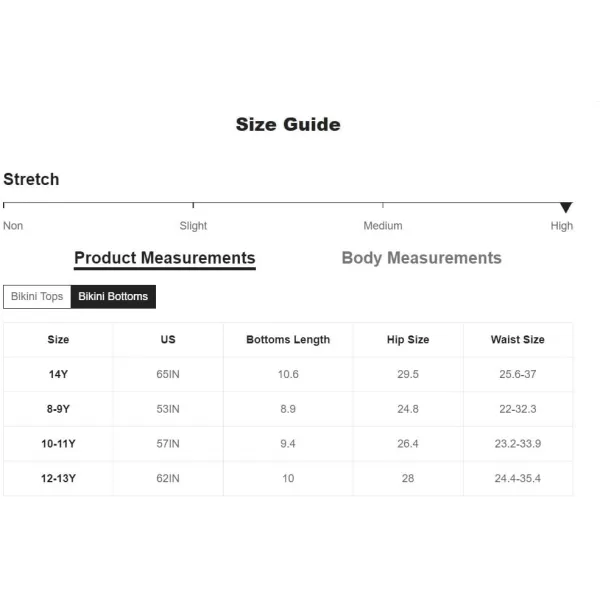This screenshot has width=600, height=600.
Task: Click the Hip Size column header
Action: pyautogui.click(x=408, y=340)
